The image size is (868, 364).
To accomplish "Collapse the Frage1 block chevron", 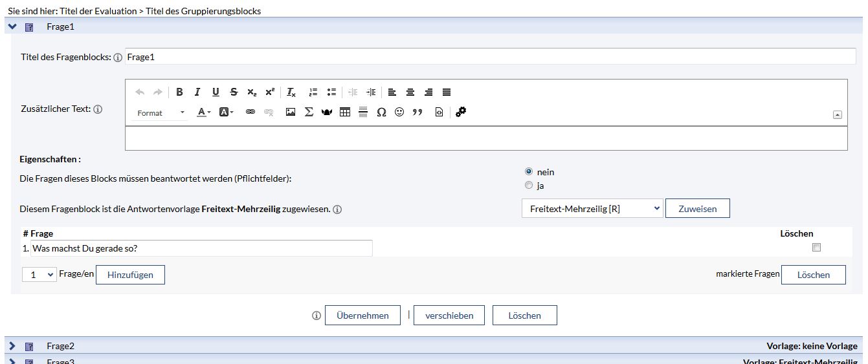I will point(12,27).
